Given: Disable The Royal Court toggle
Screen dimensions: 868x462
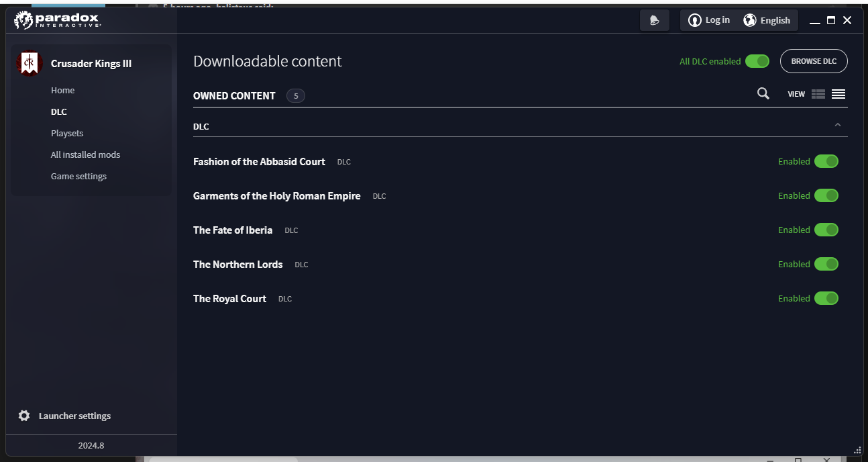Looking at the screenshot, I should pos(826,298).
